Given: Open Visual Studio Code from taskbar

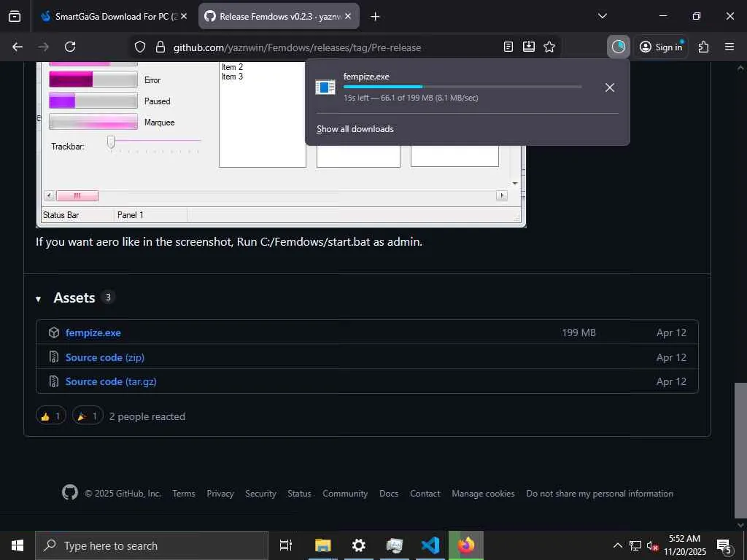Looking at the screenshot, I should 430,545.
